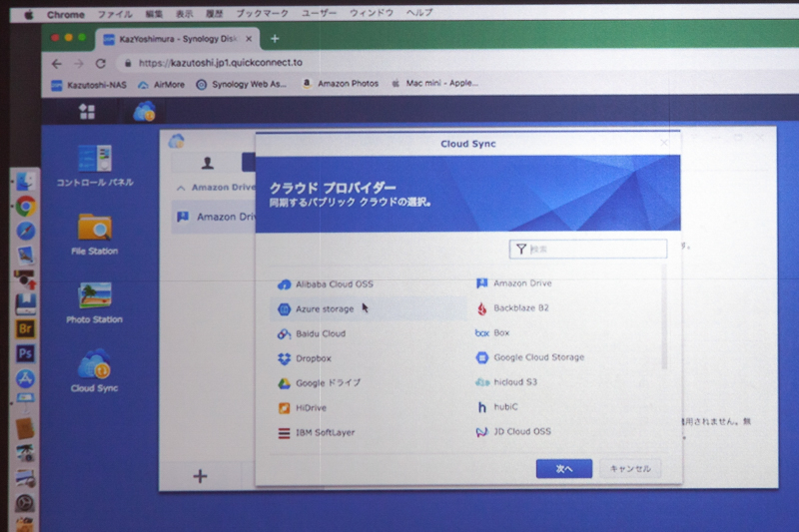Open Mac mini - Apple bookmark
Viewport: 799px width, 532px height.
(x=434, y=83)
